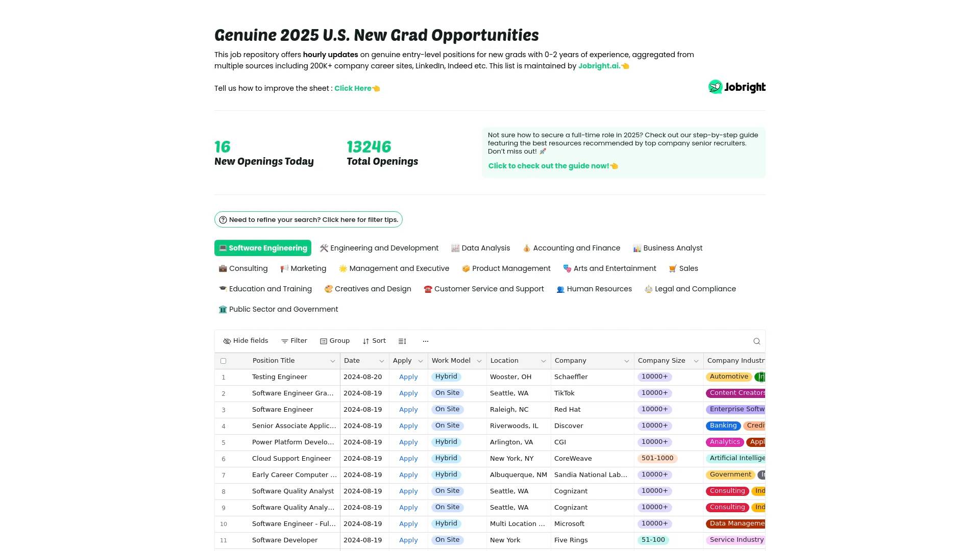The height and width of the screenshot is (551, 980).
Task: Click the row selector columns icon
Action: point(402,341)
